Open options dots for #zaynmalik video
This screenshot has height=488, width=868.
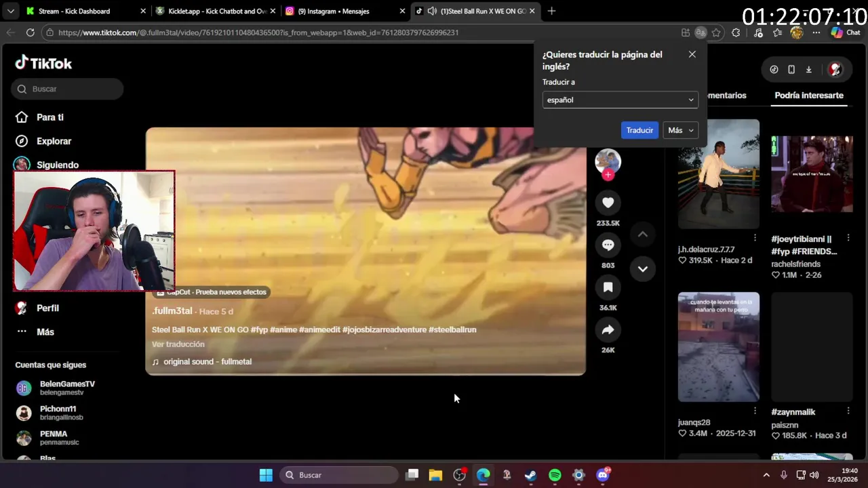click(848, 411)
